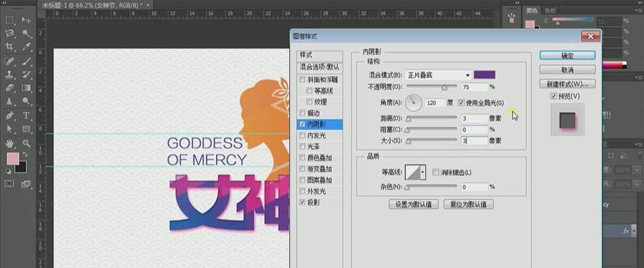644x268 pixels.
Task: Select the 未标题-1 document tab
Action: [95, 5]
